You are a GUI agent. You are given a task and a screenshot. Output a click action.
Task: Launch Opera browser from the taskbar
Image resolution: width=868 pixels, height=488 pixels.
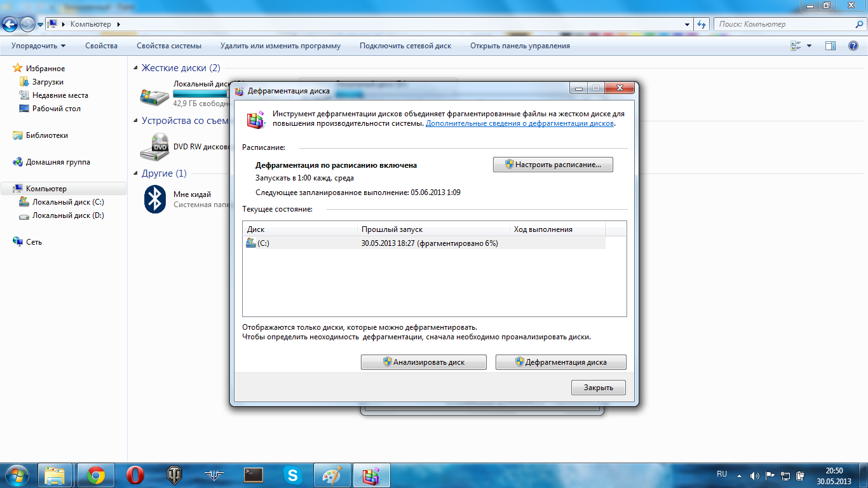(x=135, y=475)
